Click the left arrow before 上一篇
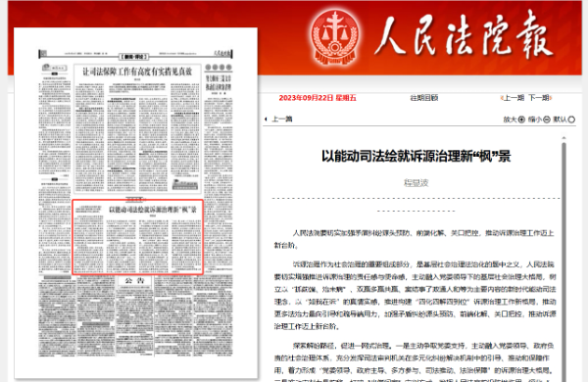The height and width of the screenshot is (382, 588). pos(266,119)
